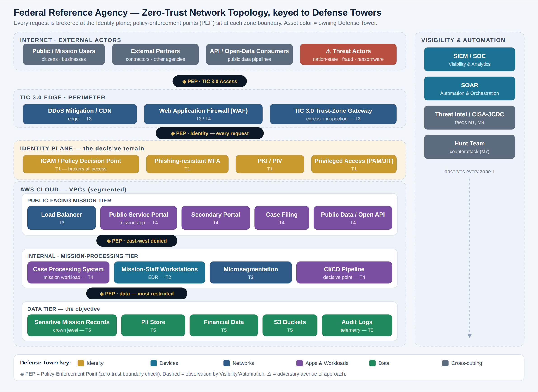Select the CI/CD Pipeline node
This screenshot has width=538, height=392.
click(344, 272)
